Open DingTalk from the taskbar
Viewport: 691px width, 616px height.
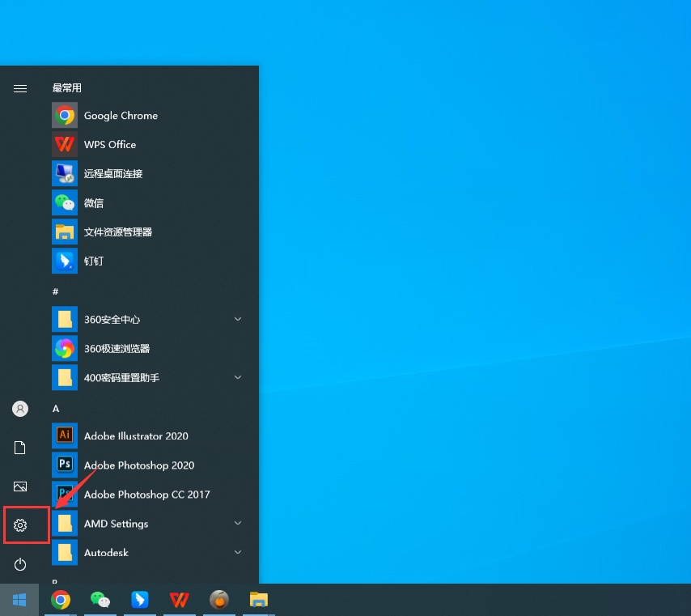click(x=139, y=600)
